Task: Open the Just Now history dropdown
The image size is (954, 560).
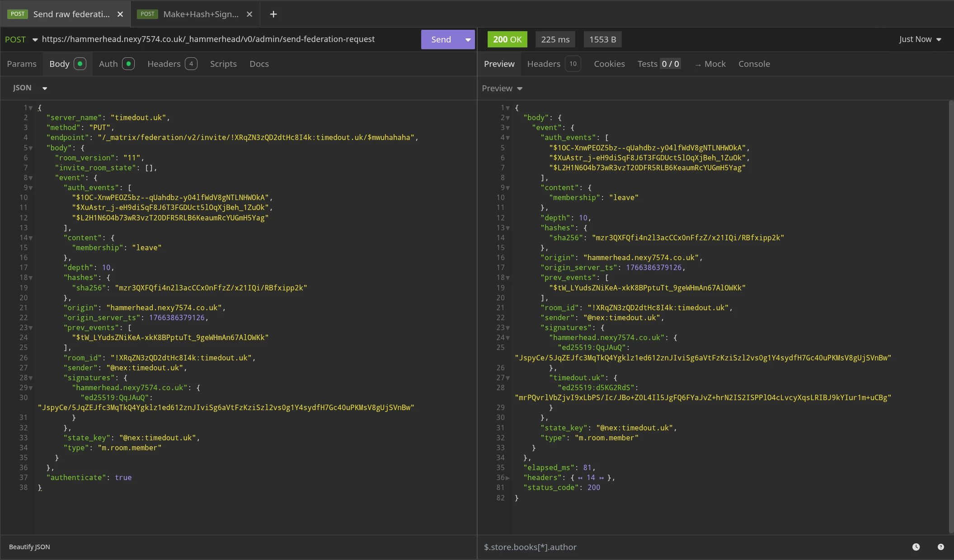Action: pyautogui.click(x=920, y=39)
